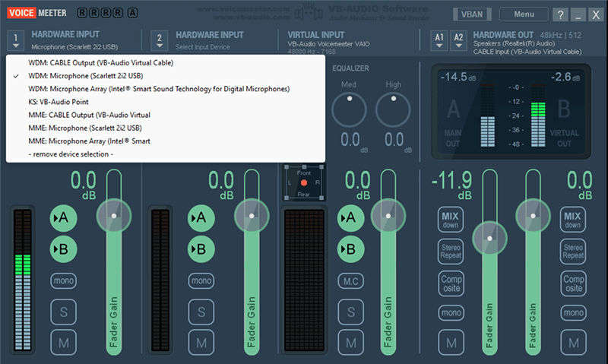Toggle M.C button on Virtual Input

pyautogui.click(x=350, y=281)
